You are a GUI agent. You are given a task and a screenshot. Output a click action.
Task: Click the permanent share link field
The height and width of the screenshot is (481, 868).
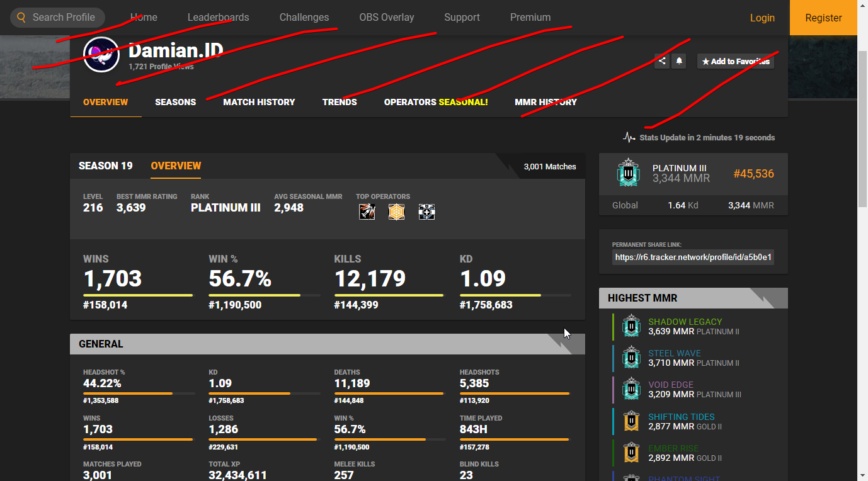point(692,257)
